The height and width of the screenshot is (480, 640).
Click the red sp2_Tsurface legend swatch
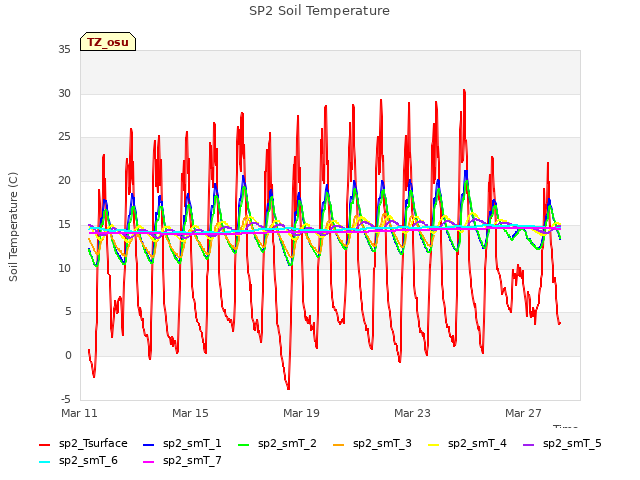[x=44, y=445]
